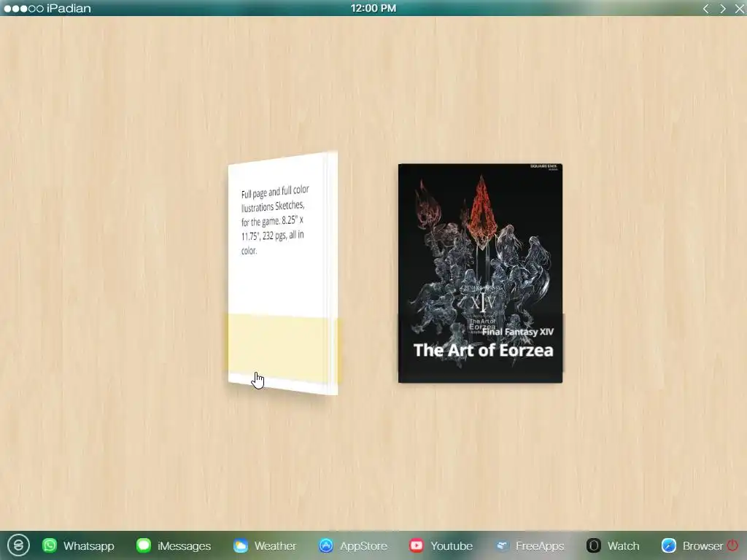Open the Whatsapp icon in the dock
The image size is (747, 560).
[x=50, y=545]
